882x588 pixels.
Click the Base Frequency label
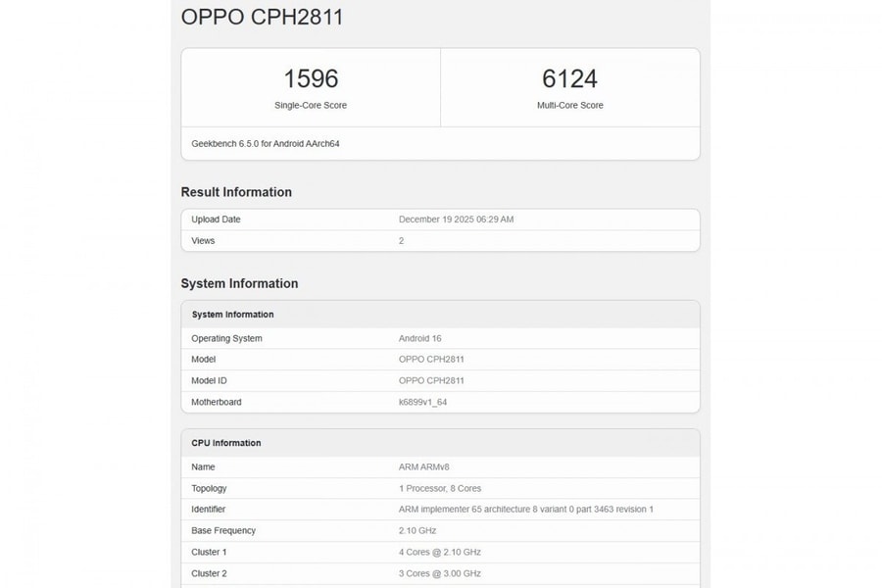pos(223,530)
